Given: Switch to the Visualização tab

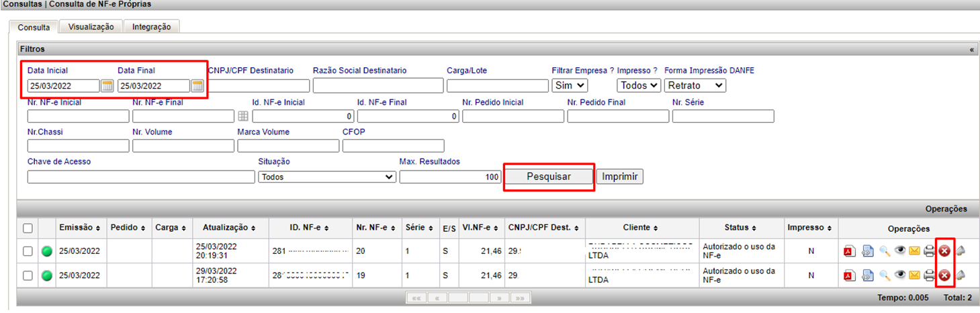Looking at the screenshot, I should tap(91, 27).
